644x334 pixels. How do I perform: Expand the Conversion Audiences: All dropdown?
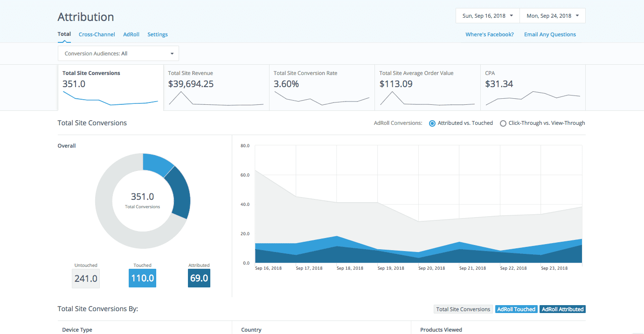click(x=118, y=54)
